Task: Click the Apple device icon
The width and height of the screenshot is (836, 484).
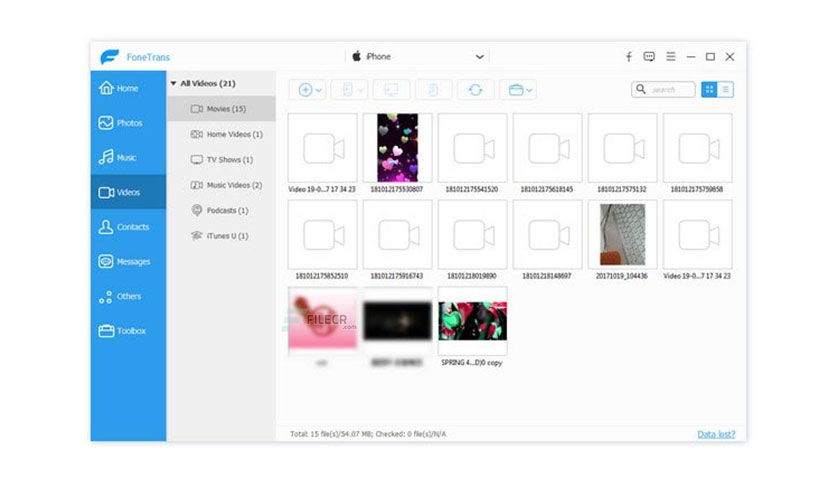Action: 357,56
